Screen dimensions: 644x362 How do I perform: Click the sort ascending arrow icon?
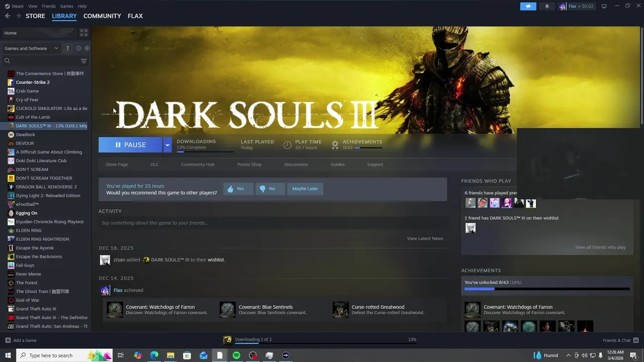[68, 48]
